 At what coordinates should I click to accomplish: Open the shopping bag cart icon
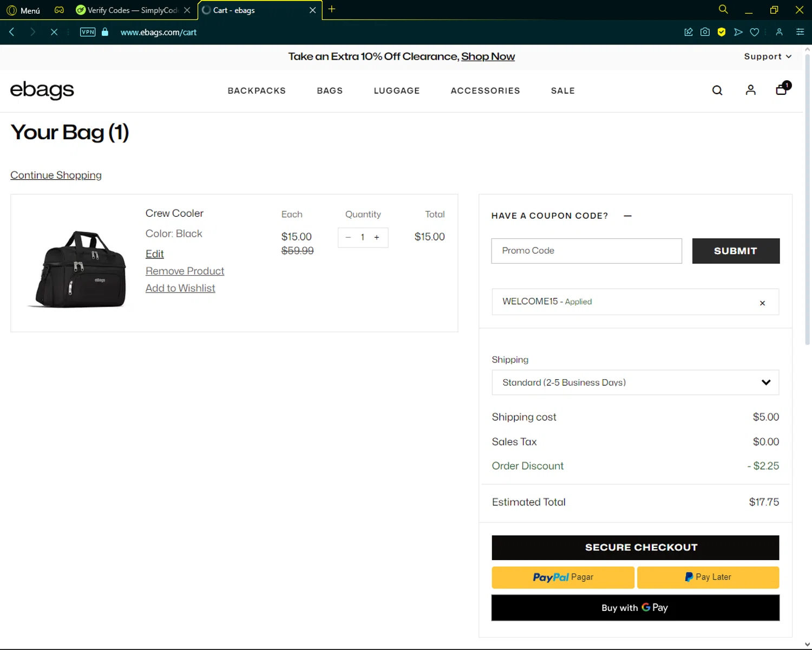click(783, 88)
